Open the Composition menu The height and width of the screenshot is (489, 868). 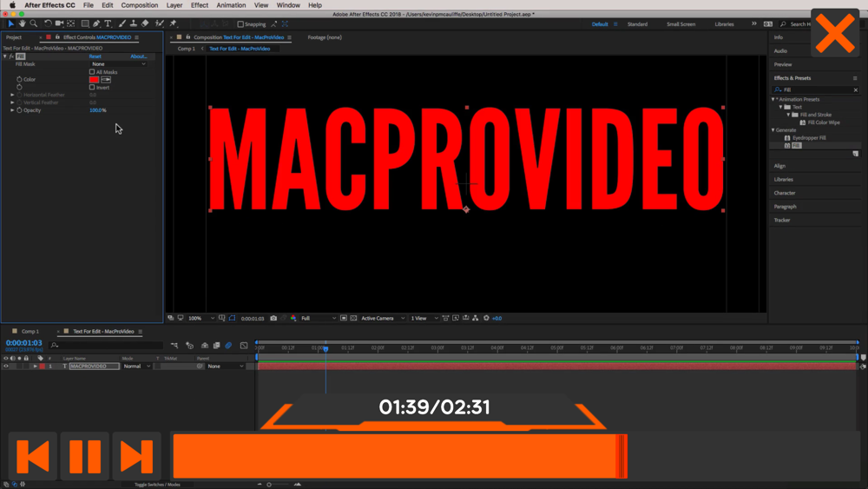pos(140,5)
